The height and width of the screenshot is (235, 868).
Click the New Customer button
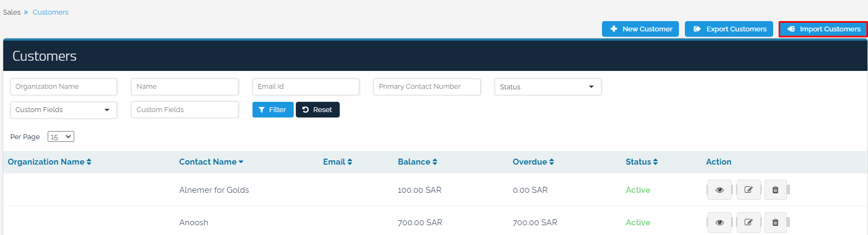coord(640,29)
